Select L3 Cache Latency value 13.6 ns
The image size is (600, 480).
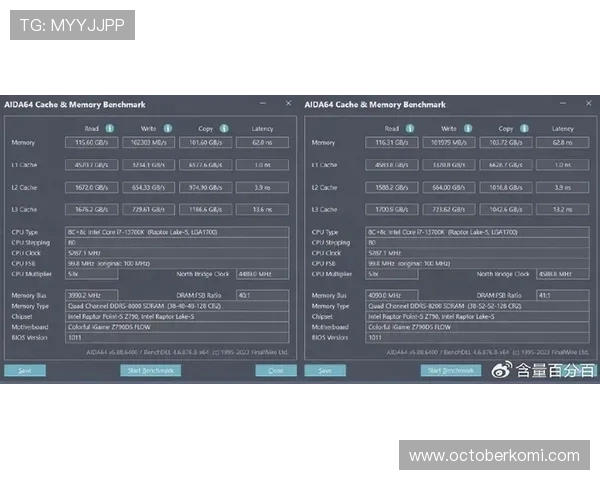[x=262, y=210]
